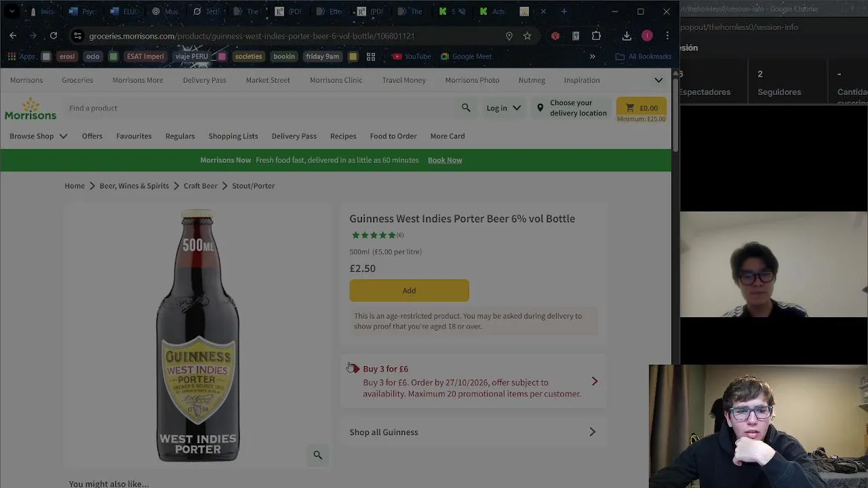
Task: Click the five-star rating for the product
Action: coord(374,235)
